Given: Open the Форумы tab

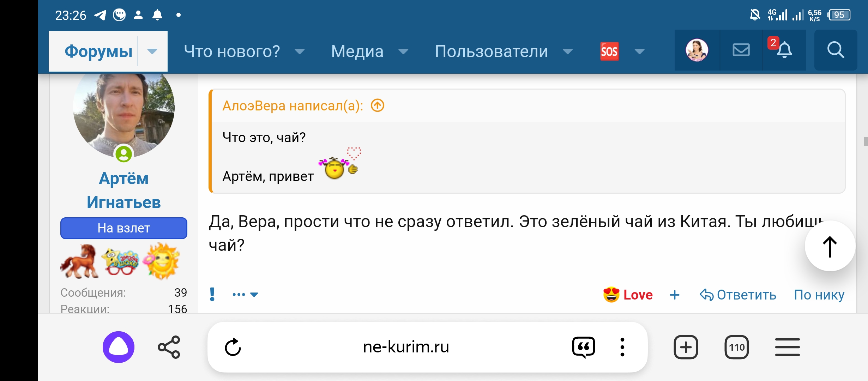Looking at the screenshot, I should pyautogui.click(x=98, y=52).
